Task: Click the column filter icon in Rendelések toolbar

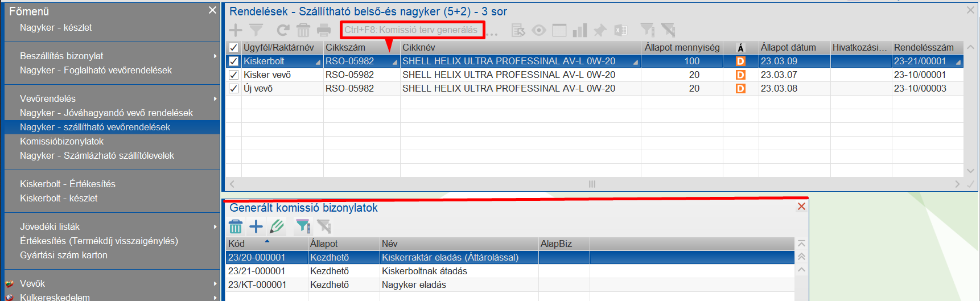Action: click(647, 30)
